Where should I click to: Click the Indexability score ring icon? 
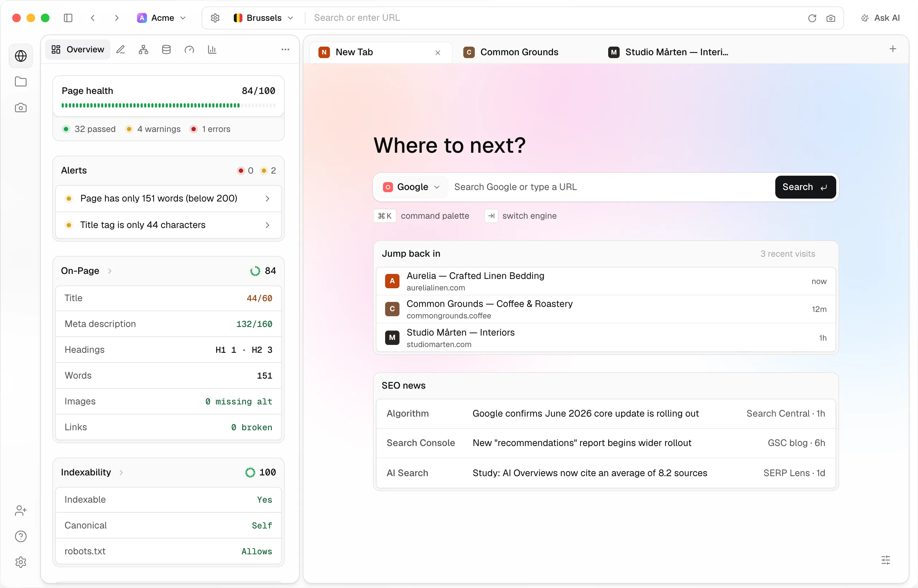coord(250,473)
